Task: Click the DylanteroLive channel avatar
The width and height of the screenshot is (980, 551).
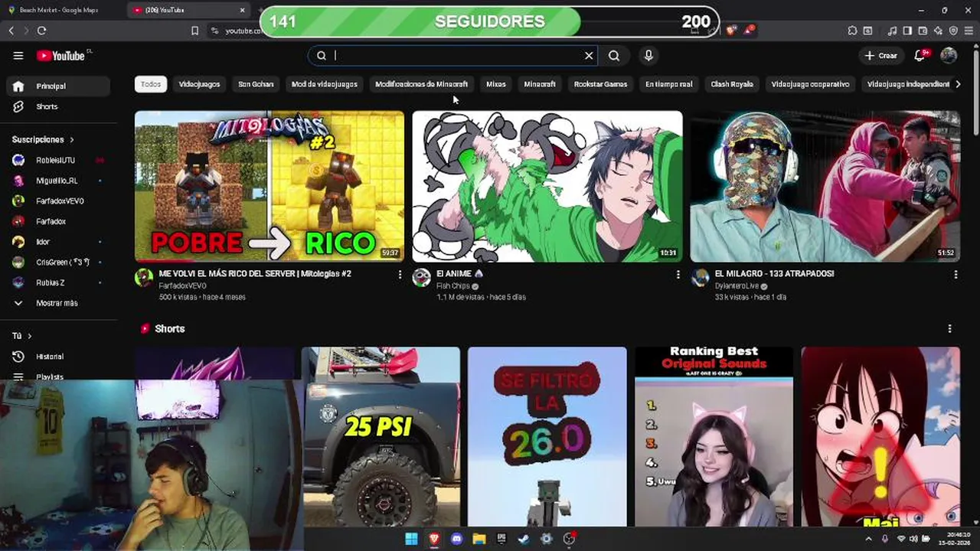Action: pyautogui.click(x=700, y=278)
